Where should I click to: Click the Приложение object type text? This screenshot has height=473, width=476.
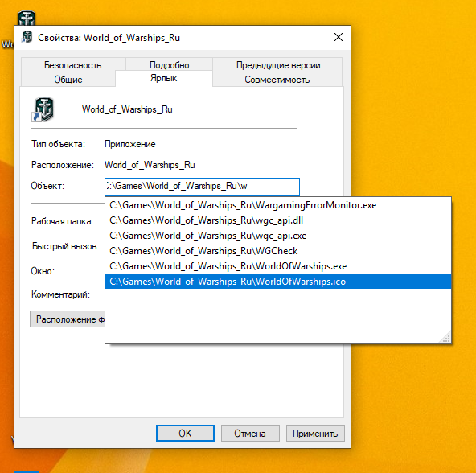130,144
